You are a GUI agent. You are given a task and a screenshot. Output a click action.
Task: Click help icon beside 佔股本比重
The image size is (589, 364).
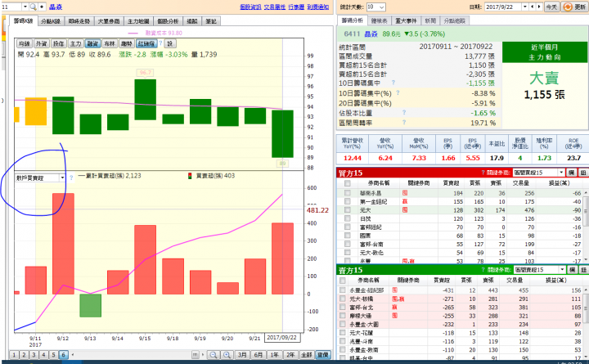point(404,112)
